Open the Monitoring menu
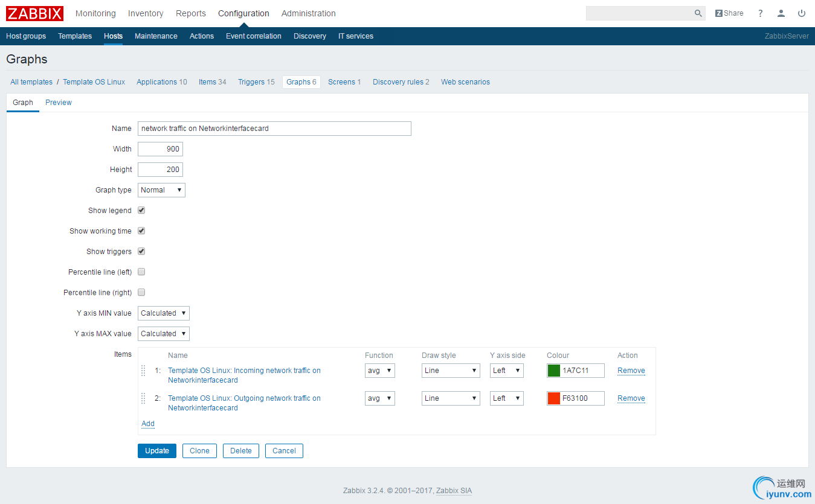Viewport: 815px width, 504px height. [x=95, y=13]
